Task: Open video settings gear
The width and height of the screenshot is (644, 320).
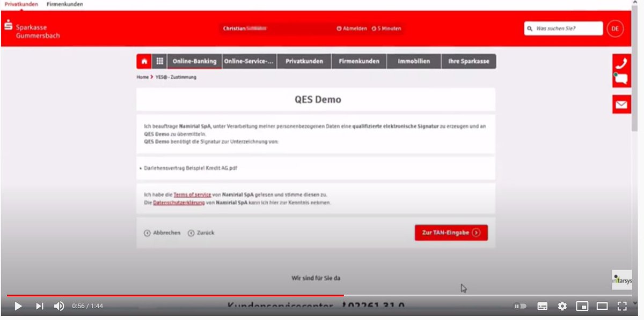Action: point(562,306)
